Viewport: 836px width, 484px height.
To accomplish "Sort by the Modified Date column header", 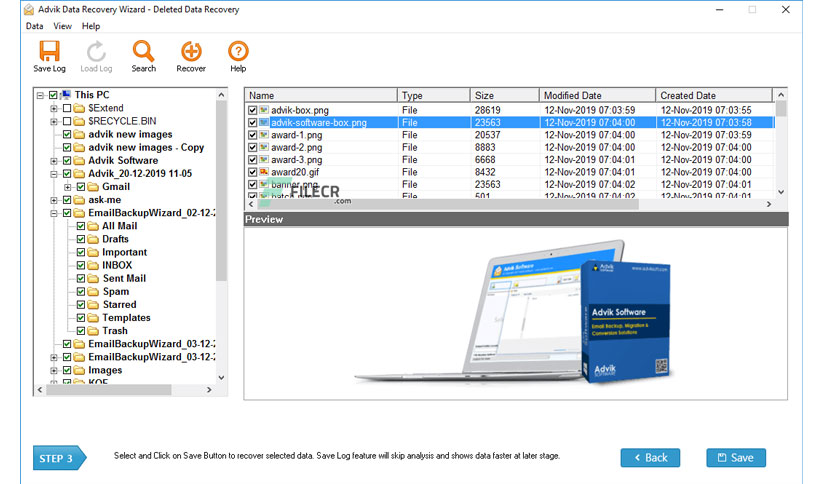I will pos(597,95).
